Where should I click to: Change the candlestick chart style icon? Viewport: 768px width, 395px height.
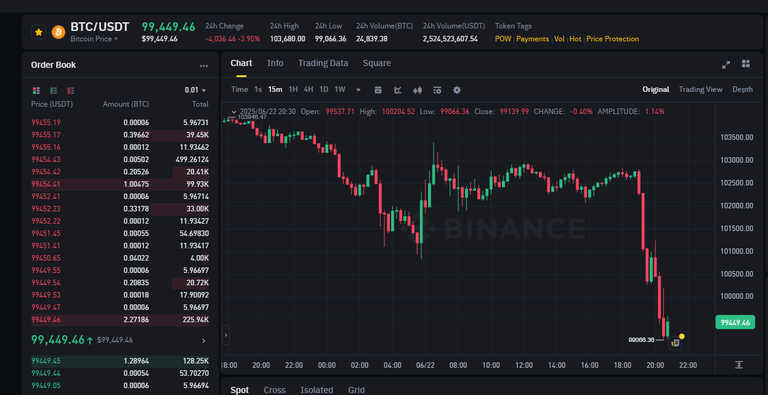pyautogui.click(x=418, y=90)
